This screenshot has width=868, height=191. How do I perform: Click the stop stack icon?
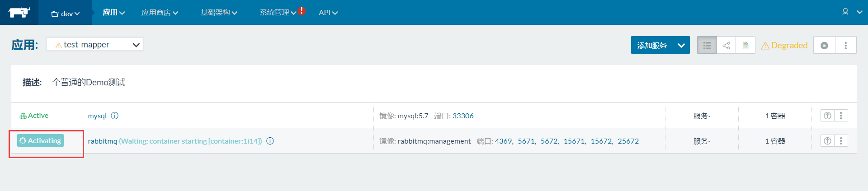tap(825, 45)
